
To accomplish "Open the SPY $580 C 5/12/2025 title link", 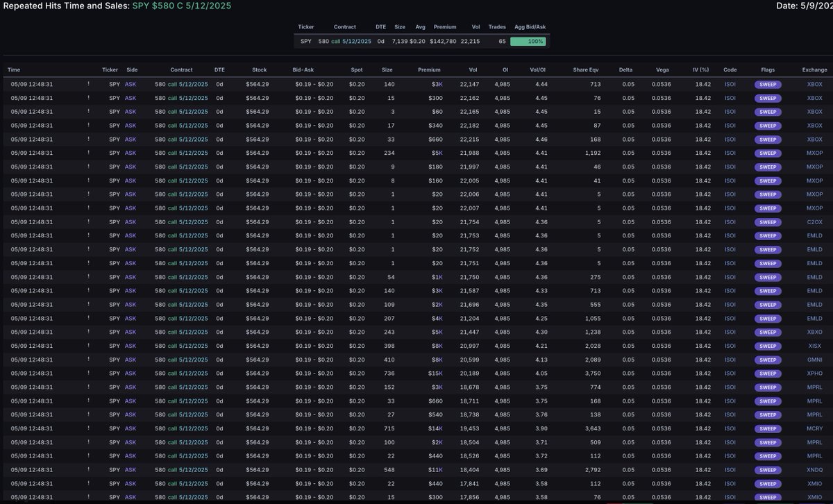I will [x=182, y=6].
